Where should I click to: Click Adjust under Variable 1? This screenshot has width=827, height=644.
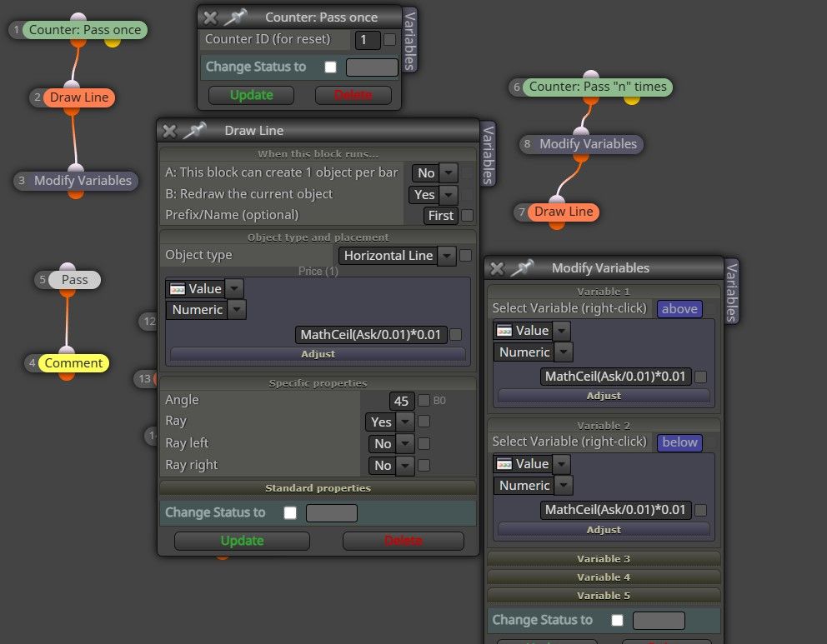[x=604, y=396]
